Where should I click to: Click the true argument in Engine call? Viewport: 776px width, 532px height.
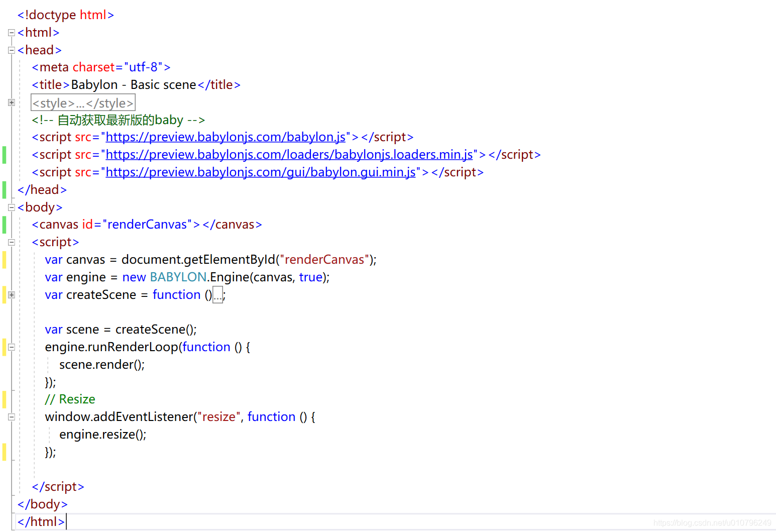[311, 277]
